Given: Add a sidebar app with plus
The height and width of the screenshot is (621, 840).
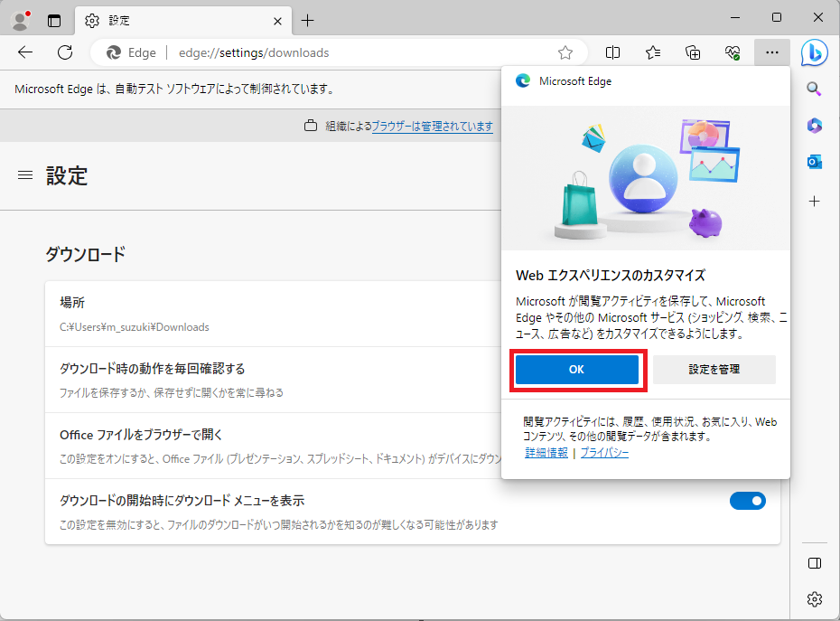Looking at the screenshot, I should 814,201.
